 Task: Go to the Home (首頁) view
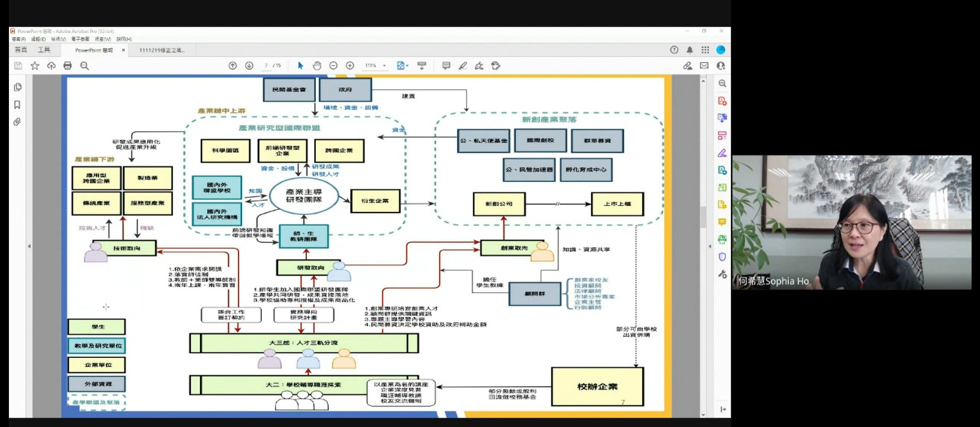21,50
